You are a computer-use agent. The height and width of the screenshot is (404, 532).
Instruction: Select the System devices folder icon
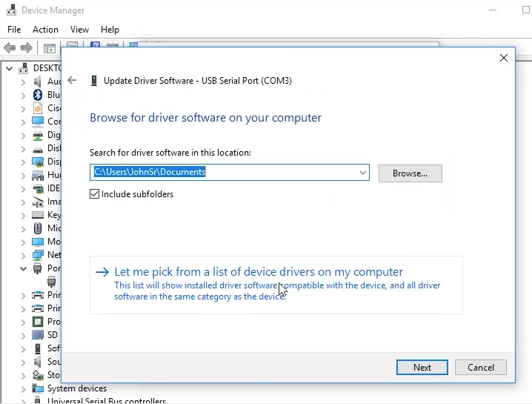38,388
